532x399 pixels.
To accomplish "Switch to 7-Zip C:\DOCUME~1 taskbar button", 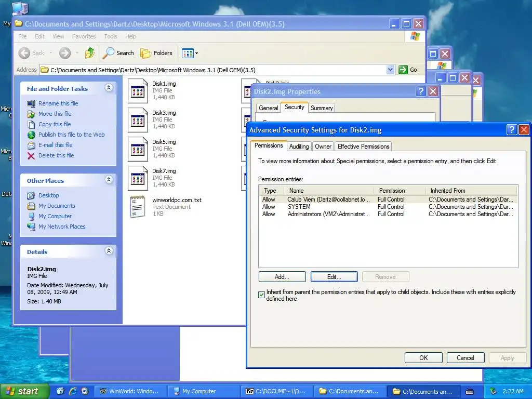I will pyautogui.click(x=276, y=391).
